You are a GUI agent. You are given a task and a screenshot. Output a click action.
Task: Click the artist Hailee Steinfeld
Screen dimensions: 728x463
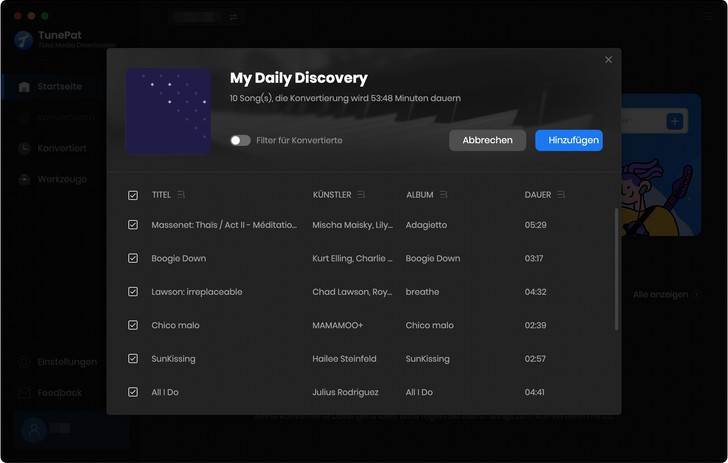344,359
